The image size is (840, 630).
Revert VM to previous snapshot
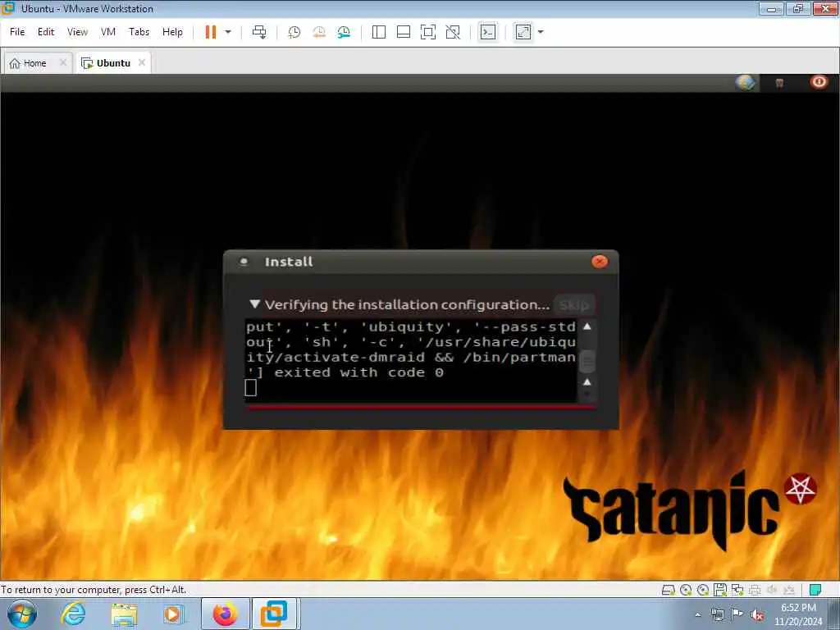319,32
